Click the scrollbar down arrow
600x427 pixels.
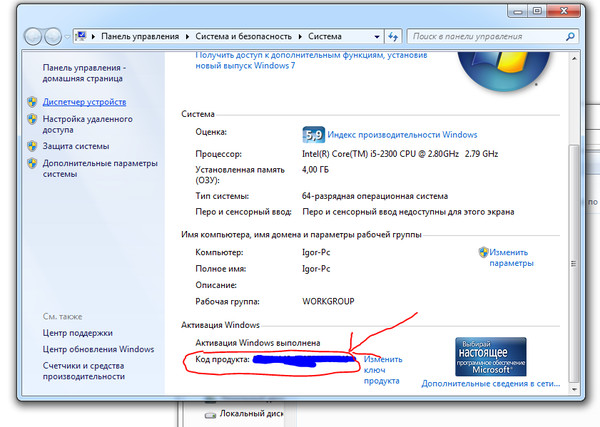(x=574, y=389)
